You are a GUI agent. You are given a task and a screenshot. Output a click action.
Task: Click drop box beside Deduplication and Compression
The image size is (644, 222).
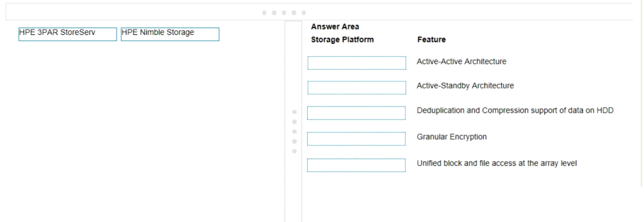coord(357,113)
